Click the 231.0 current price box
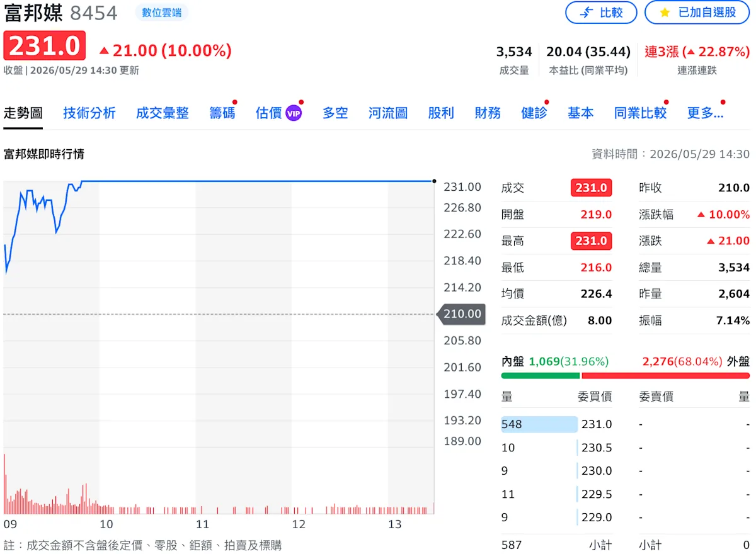756x554 pixels. click(44, 46)
